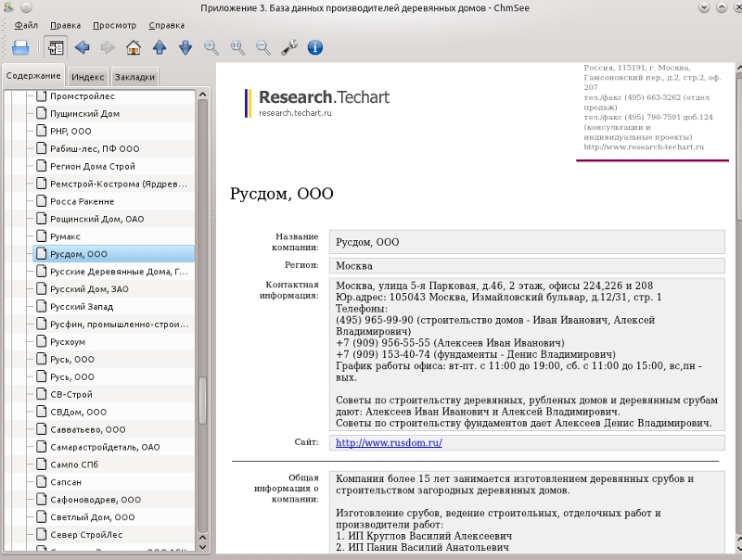This screenshot has width=742, height=560.
Task: Select Савватьево, ООО entry
Action: pyautogui.click(x=88, y=429)
